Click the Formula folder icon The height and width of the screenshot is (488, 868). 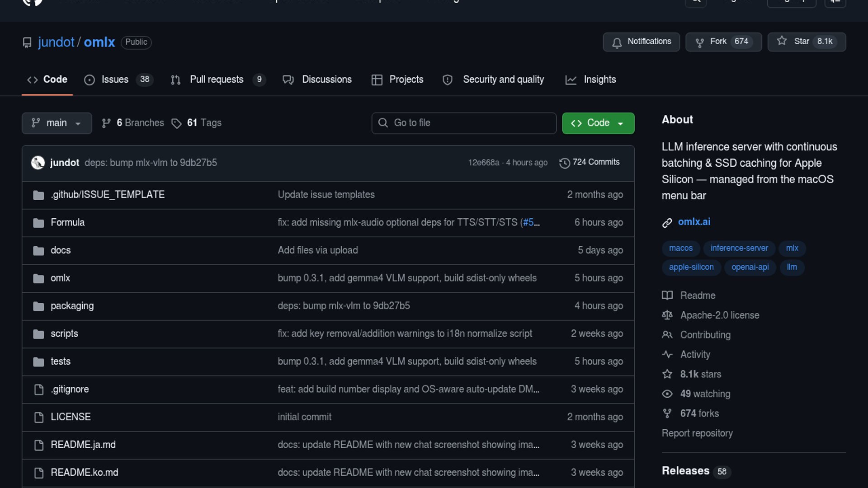38,223
